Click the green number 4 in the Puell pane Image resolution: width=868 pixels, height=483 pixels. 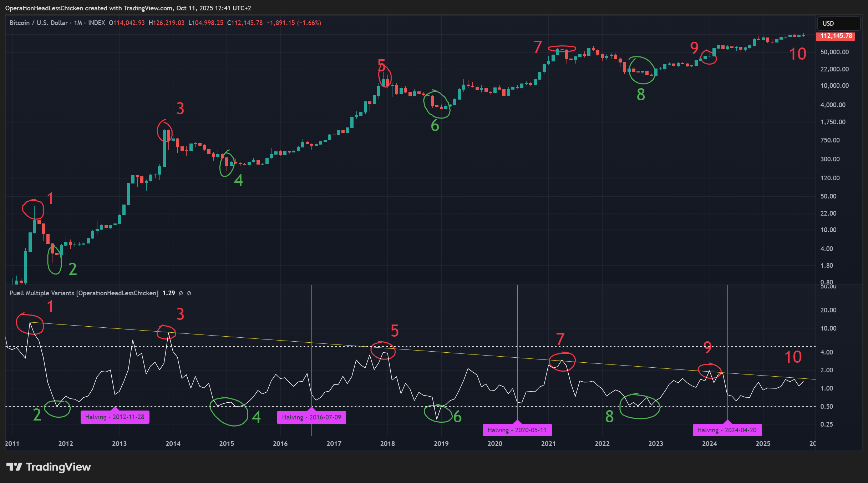point(256,417)
